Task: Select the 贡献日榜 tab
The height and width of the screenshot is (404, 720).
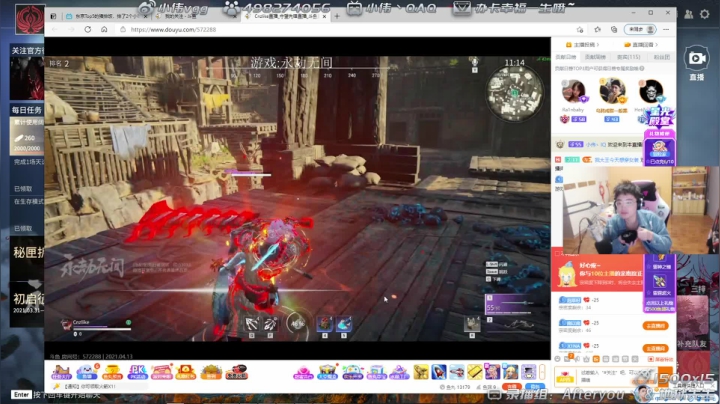Action: 565,57
